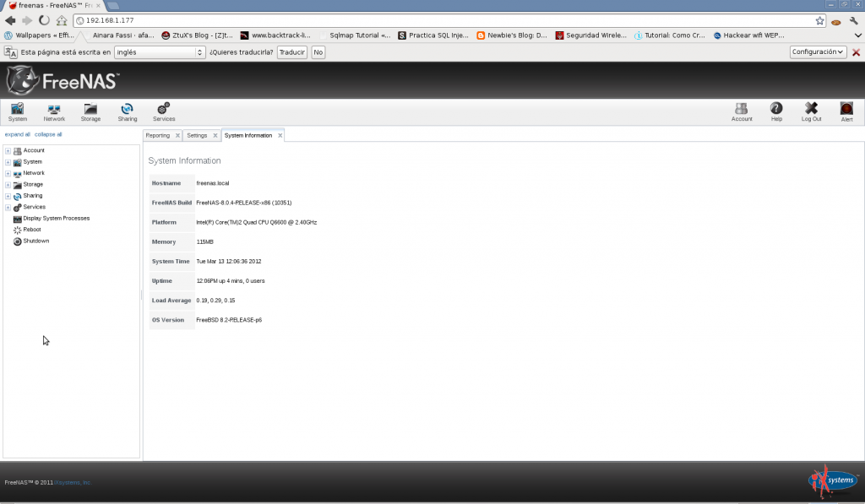Open the Chrome wrench menu
The height and width of the screenshot is (504, 865).
point(854,21)
